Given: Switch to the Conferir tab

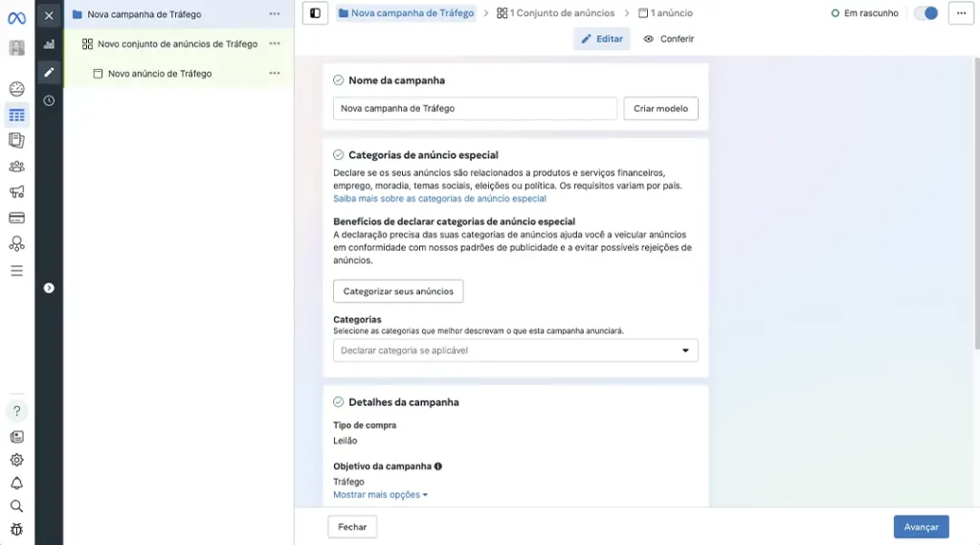Looking at the screenshot, I should pyautogui.click(x=668, y=39).
